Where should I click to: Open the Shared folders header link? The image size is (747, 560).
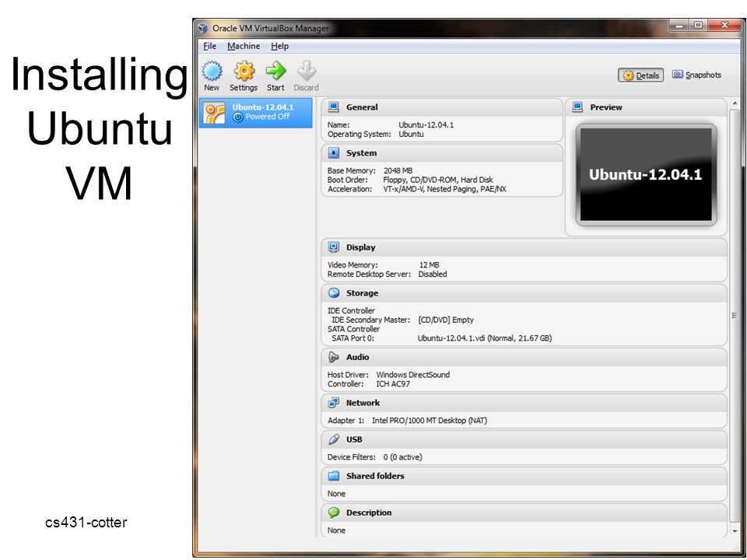tap(375, 476)
